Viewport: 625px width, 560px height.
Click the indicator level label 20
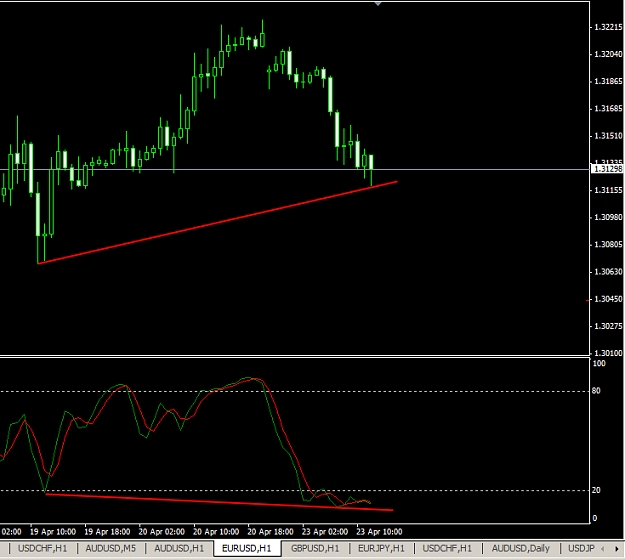pos(596,490)
